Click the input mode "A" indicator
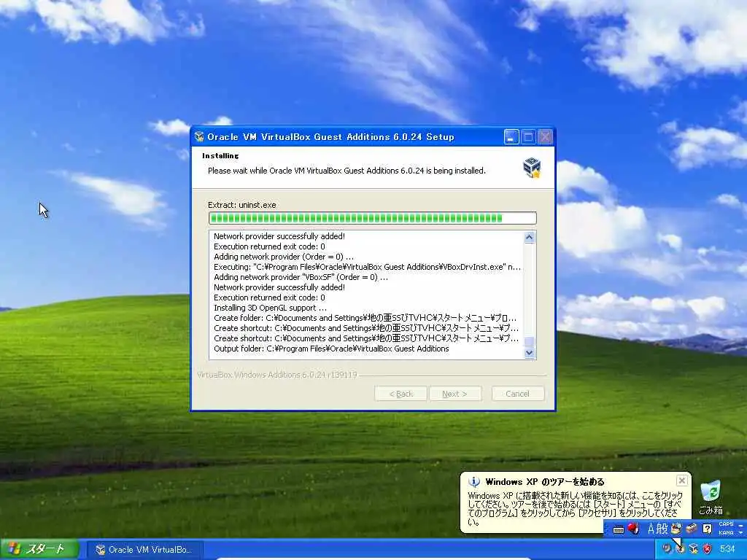747x560 pixels. click(x=651, y=529)
